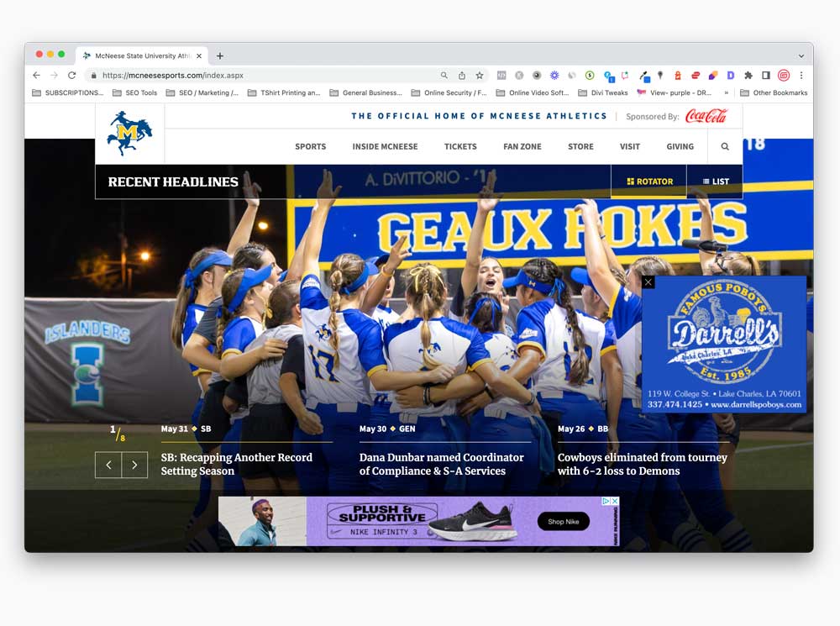Click the AdChoices icon on Nike ad
The height and width of the screenshot is (626, 840).
pyautogui.click(x=606, y=501)
